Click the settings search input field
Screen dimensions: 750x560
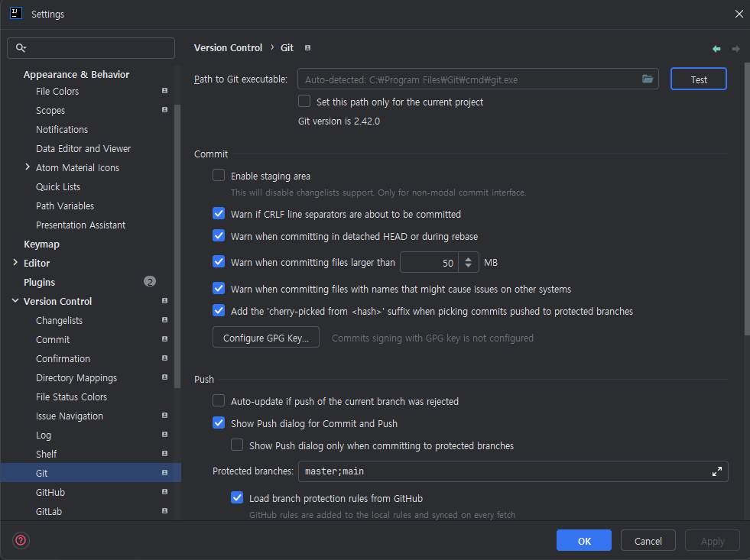(x=91, y=48)
